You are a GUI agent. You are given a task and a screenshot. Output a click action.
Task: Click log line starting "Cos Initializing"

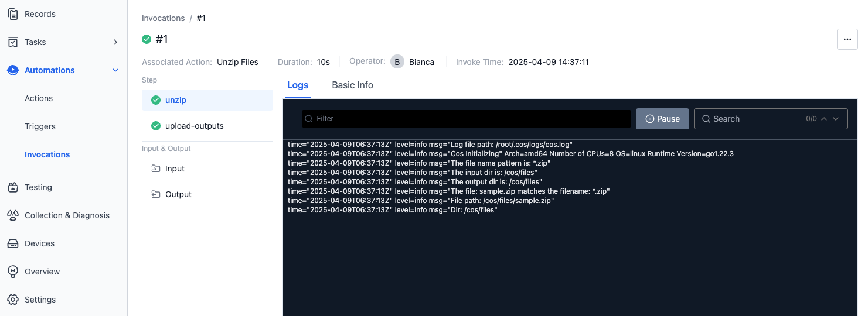[510, 153]
